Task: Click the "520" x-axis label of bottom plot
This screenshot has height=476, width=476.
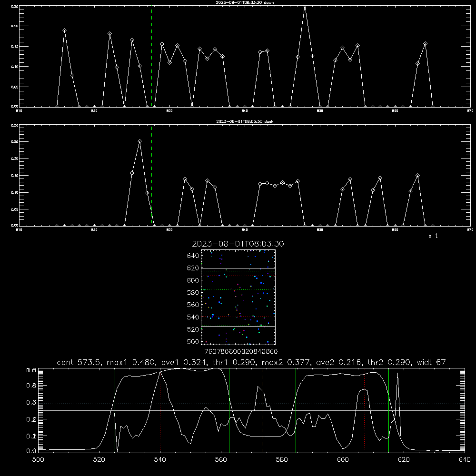Action: tap(99, 460)
